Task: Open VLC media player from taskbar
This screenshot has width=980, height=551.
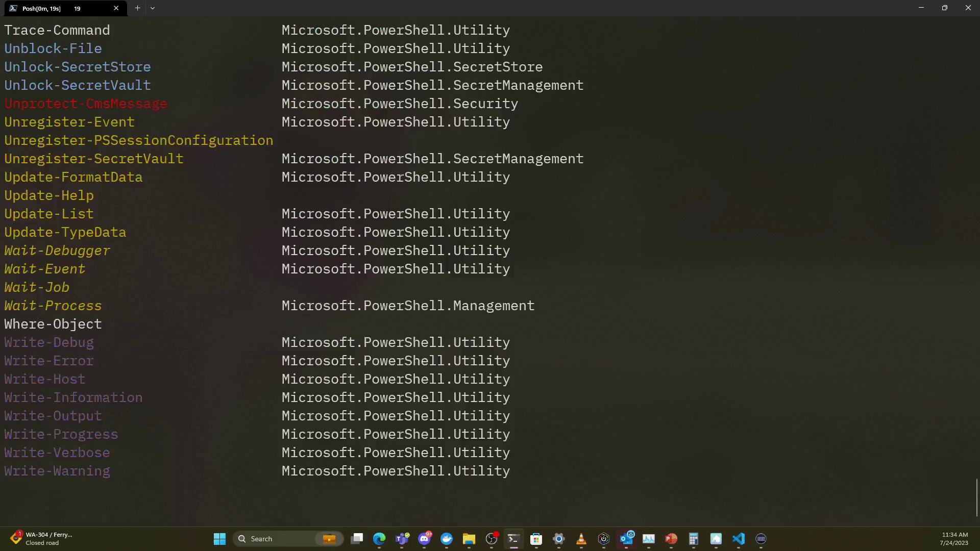Action: click(x=581, y=539)
